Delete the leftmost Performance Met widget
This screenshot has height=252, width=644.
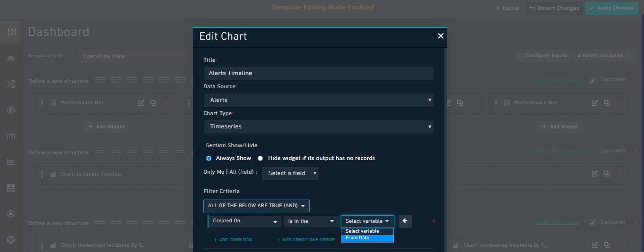(x=165, y=103)
